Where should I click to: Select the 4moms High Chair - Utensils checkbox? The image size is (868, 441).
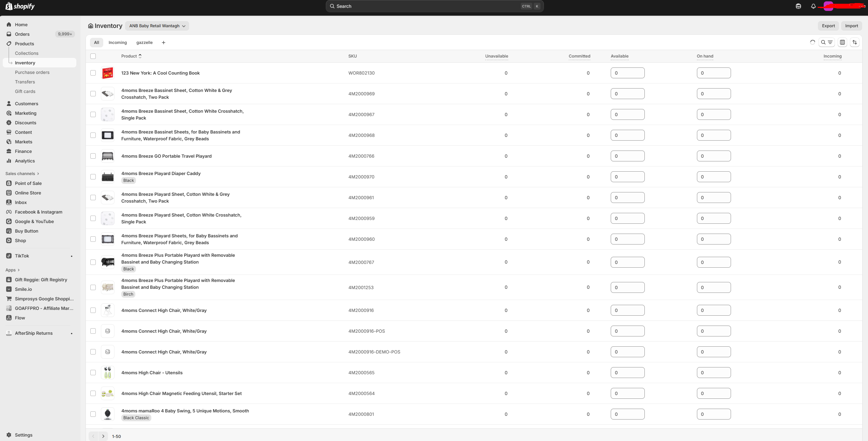click(x=93, y=373)
